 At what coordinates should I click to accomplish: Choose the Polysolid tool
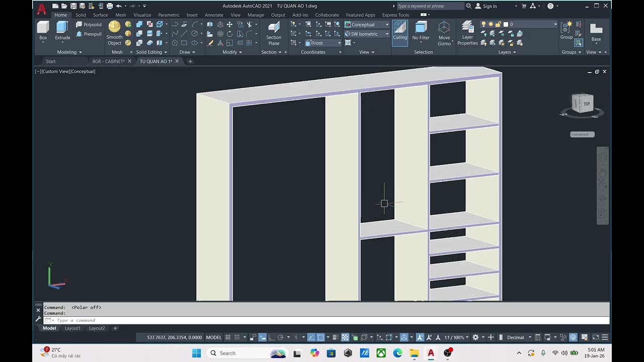[x=89, y=25]
